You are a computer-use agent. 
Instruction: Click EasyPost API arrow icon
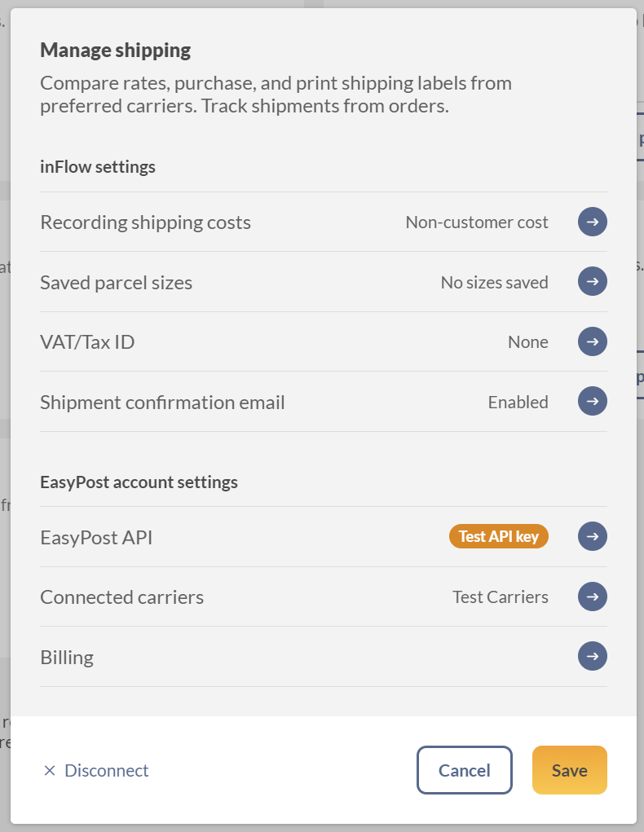point(593,536)
